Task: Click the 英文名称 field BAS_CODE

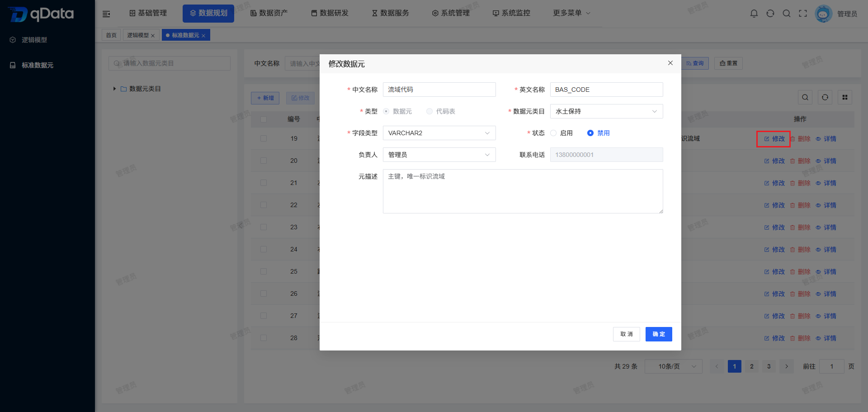Action: pyautogui.click(x=607, y=90)
